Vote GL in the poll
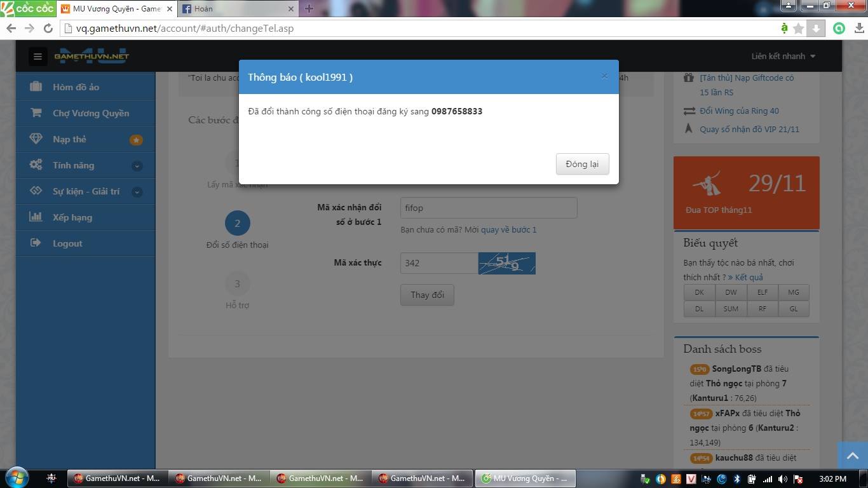The height and width of the screenshot is (488, 868). tap(794, 309)
